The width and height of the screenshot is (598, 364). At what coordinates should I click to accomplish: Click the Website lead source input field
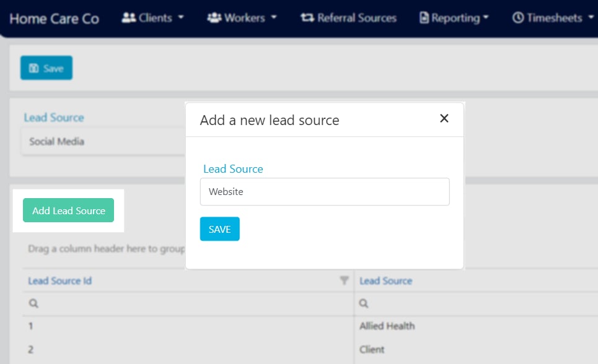click(x=325, y=192)
